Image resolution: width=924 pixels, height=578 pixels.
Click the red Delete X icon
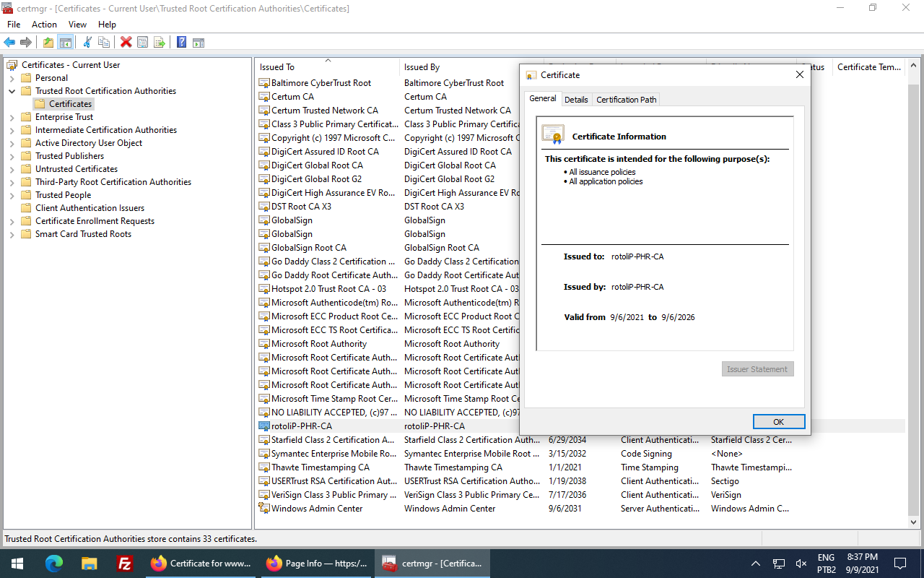pyautogui.click(x=126, y=43)
